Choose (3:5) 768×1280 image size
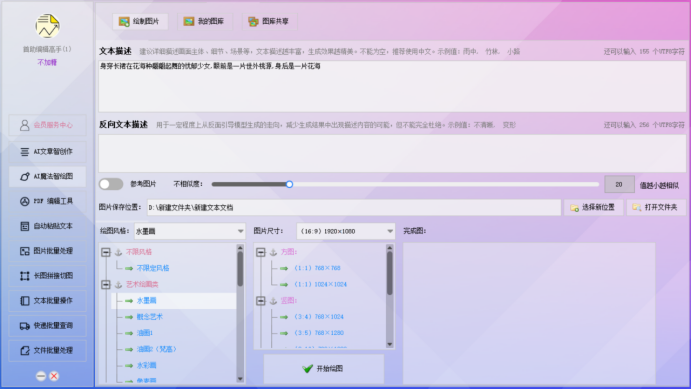The image size is (692, 389). pos(318,333)
